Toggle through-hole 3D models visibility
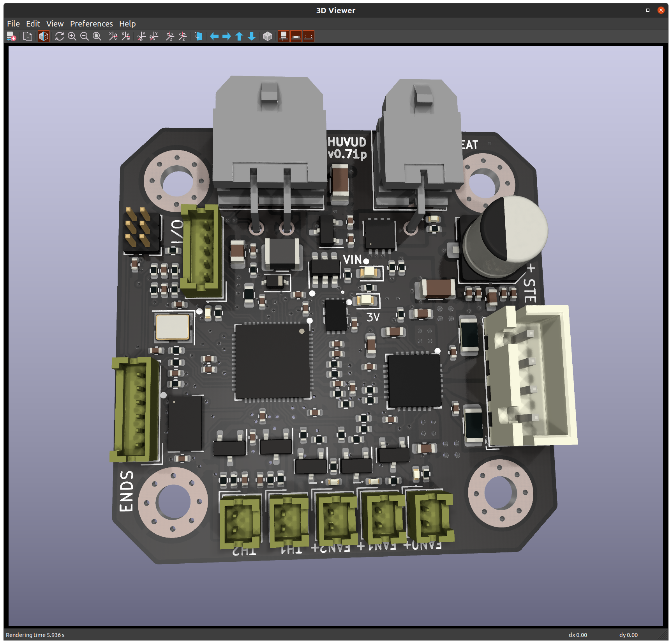 [x=284, y=37]
